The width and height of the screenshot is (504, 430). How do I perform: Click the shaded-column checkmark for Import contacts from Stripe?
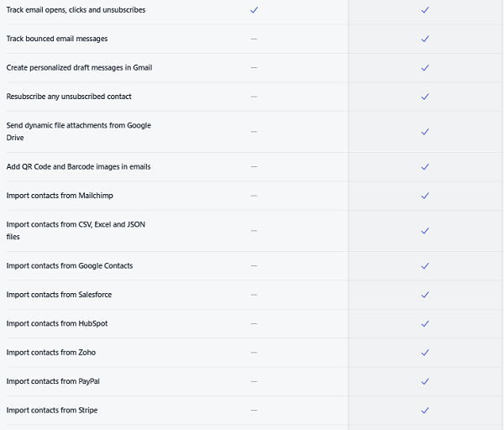(x=425, y=411)
